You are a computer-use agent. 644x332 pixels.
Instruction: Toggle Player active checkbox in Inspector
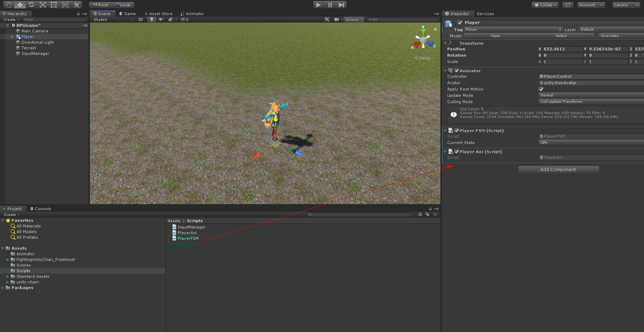point(459,23)
